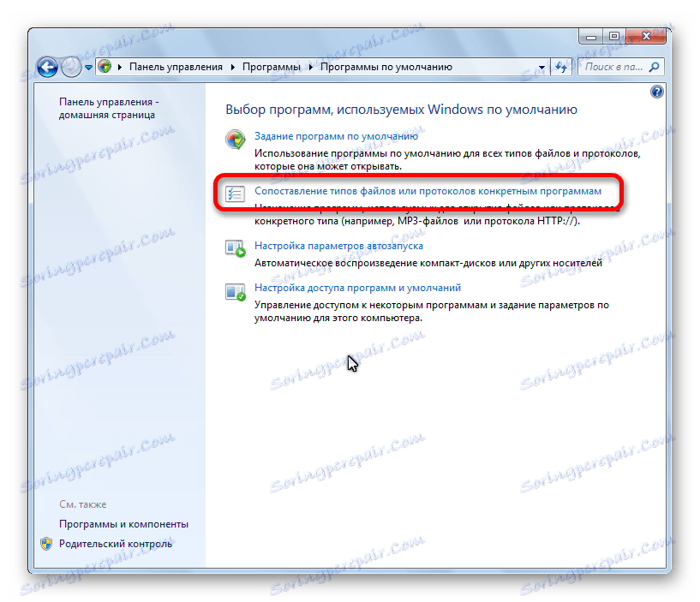Screen dimensions: 700x602
Task: Open Задание программ по умолчанию link
Action: coord(336,136)
